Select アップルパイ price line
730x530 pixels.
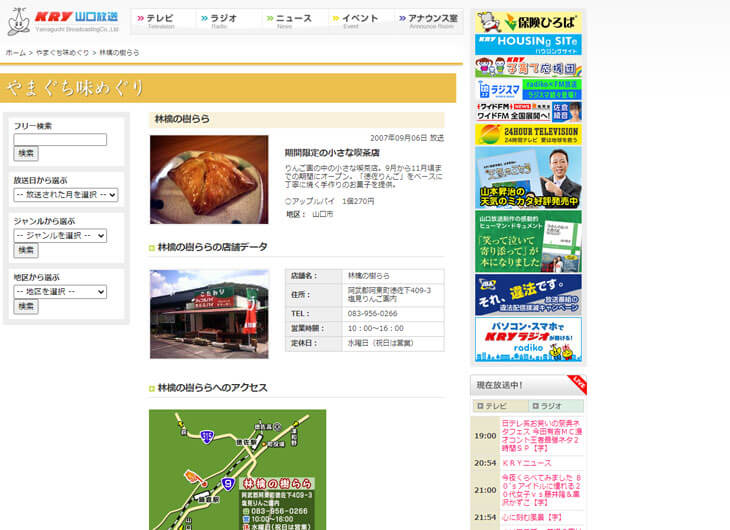[x=330, y=201]
